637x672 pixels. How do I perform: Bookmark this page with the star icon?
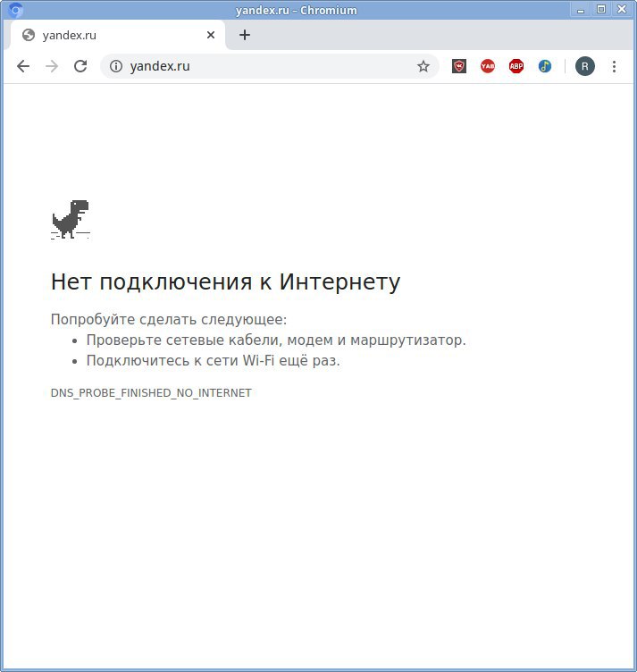423,66
